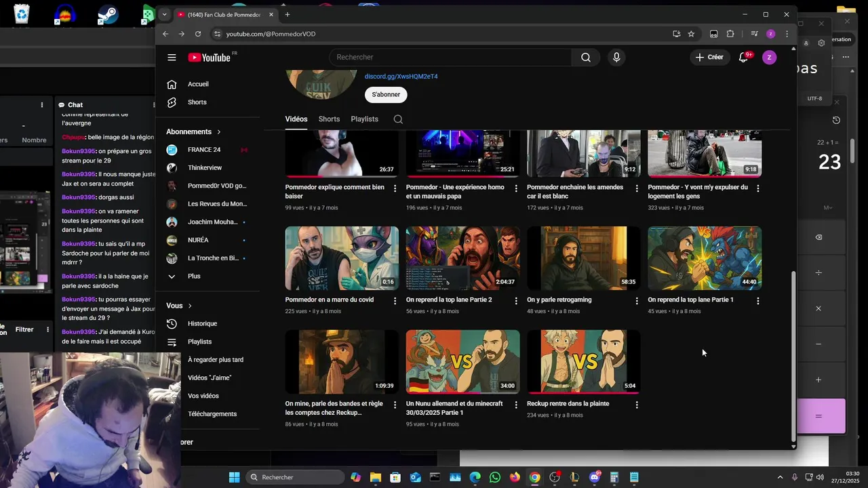Click the YouTube Rechercher search field

(450, 58)
